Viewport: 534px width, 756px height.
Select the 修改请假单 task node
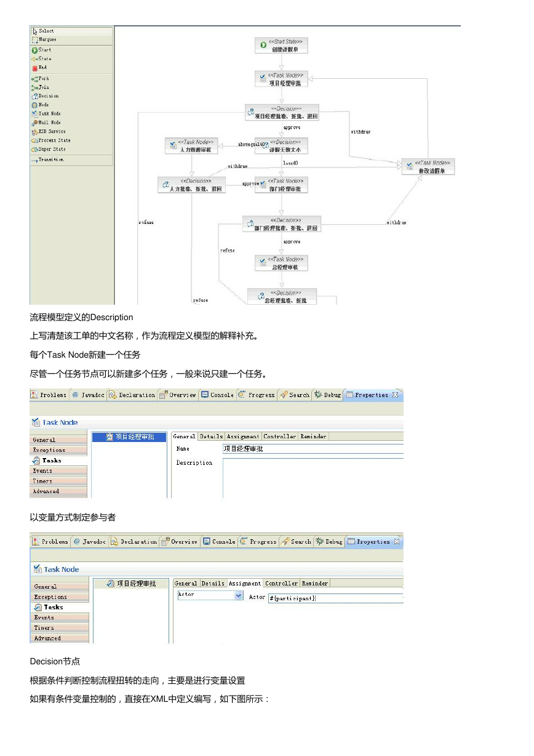click(x=428, y=166)
